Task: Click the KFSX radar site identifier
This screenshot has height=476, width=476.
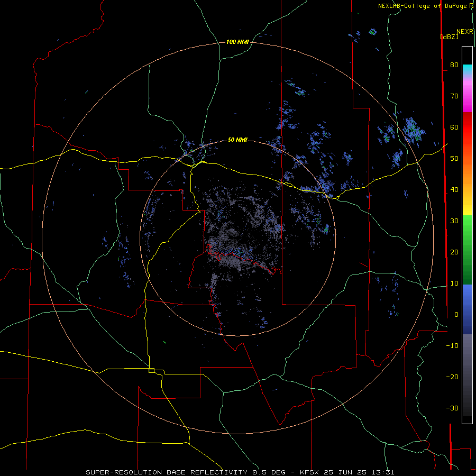Action: tap(310, 472)
